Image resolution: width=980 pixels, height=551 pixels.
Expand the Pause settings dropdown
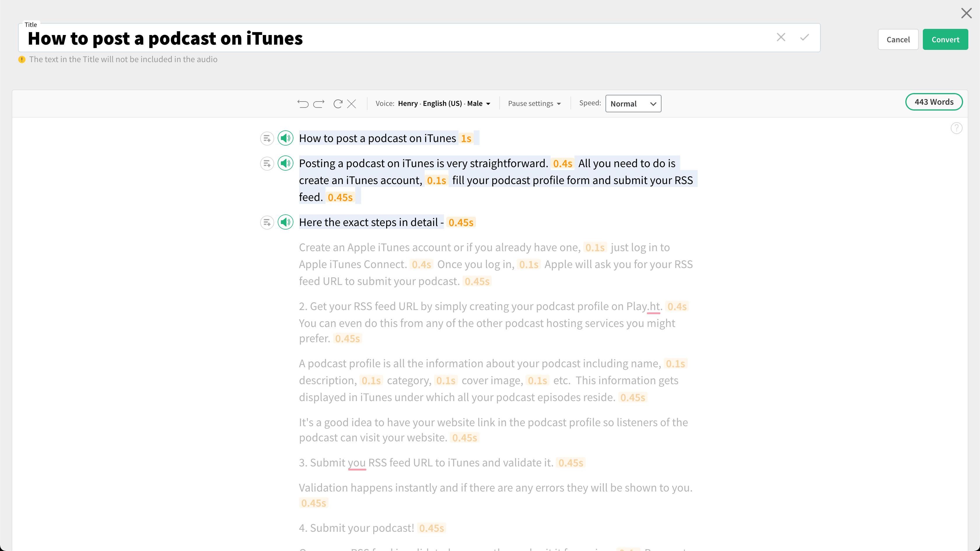pyautogui.click(x=534, y=104)
